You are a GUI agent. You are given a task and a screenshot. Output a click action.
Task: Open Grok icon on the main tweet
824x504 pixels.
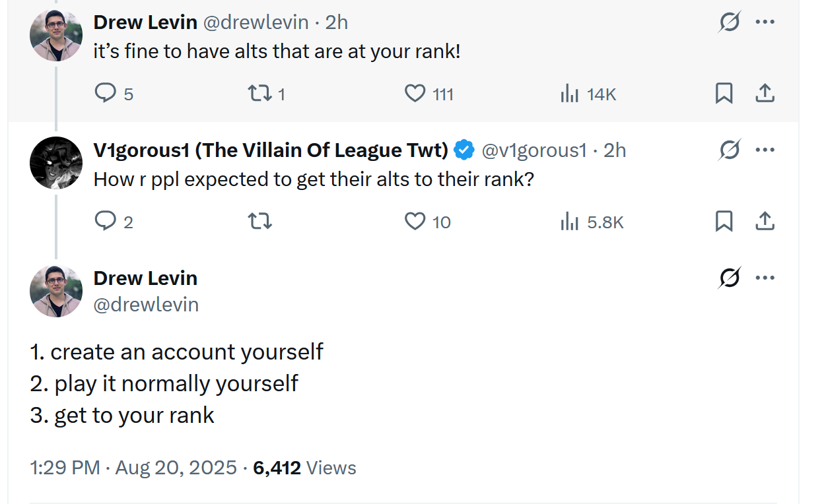tap(729, 278)
